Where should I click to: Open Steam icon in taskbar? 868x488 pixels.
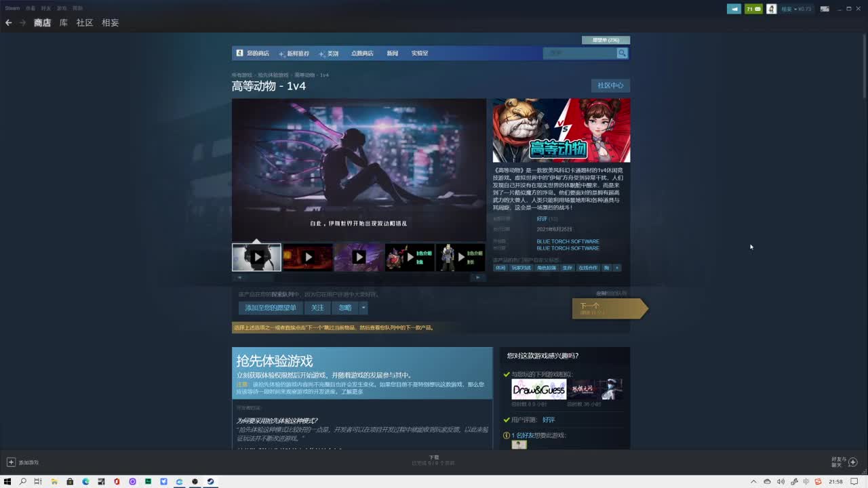[x=211, y=482]
